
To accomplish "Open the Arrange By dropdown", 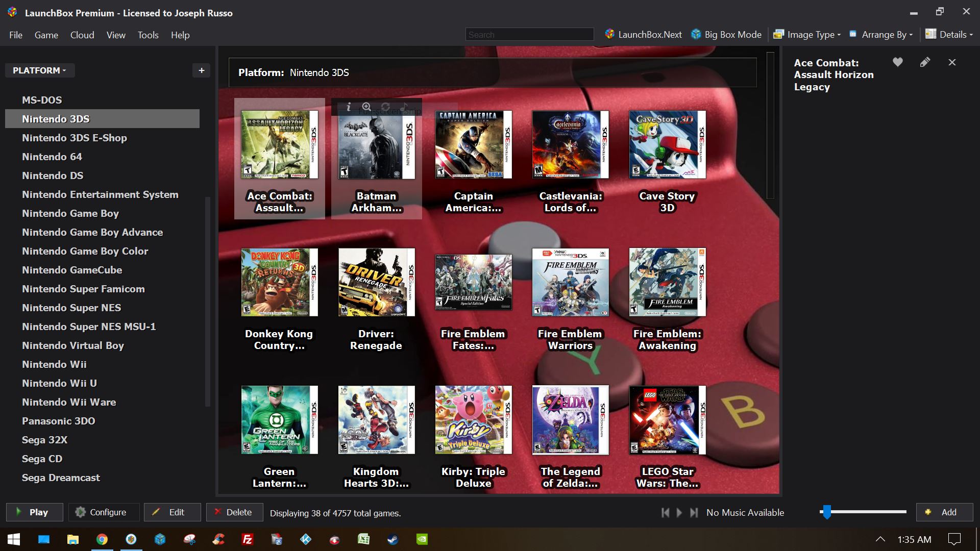I will (881, 35).
